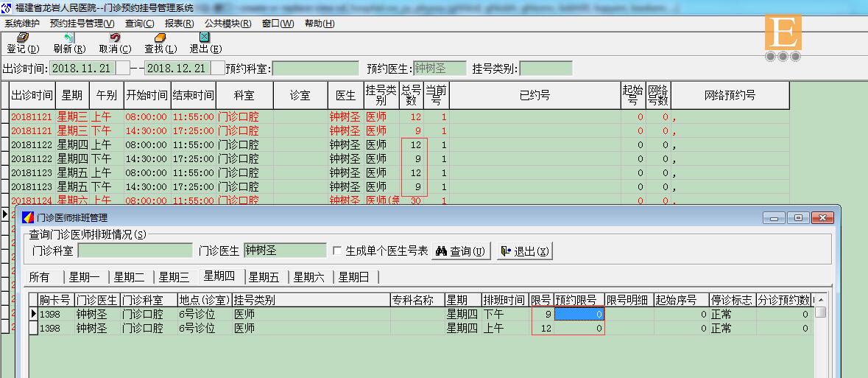
Task: Click 门诊口腔 in the 20181122 上午 row
Action: (x=239, y=144)
